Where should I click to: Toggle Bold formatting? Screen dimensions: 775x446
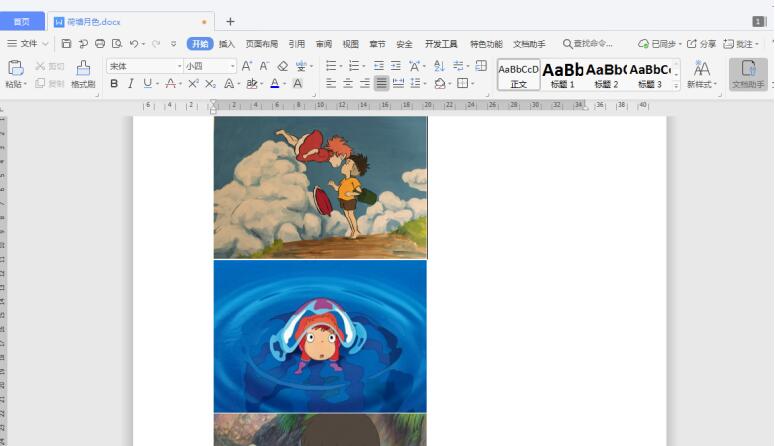pyautogui.click(x=114, y=84)
